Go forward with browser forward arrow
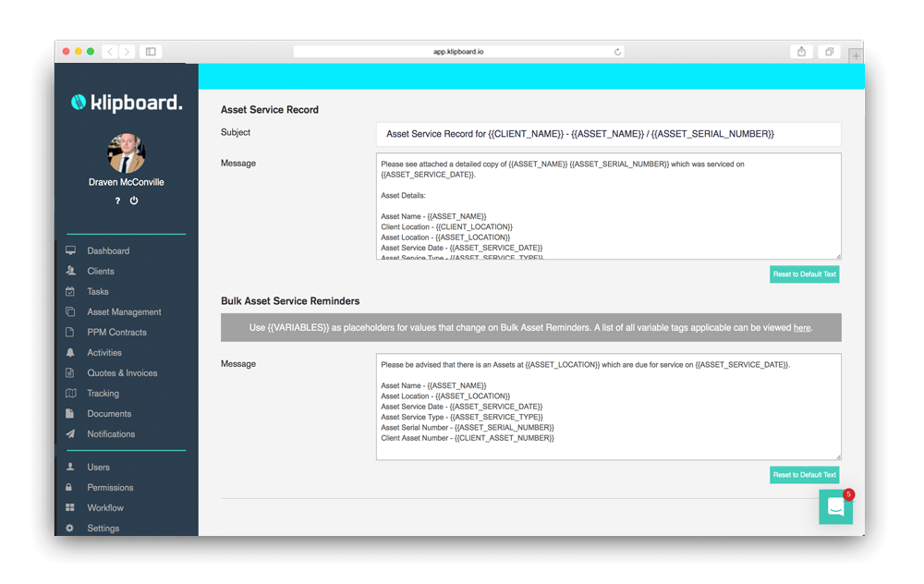 tap(127, 52)
